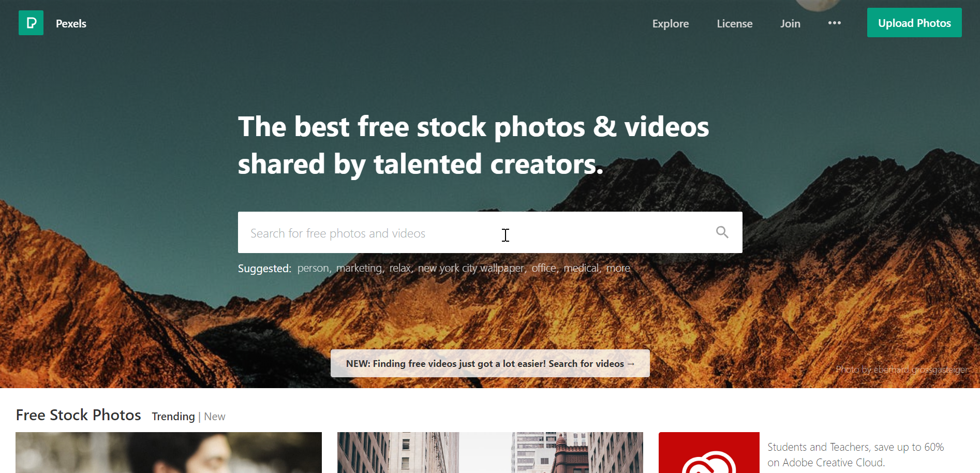Select the suggested term person
980x473 pixels.
point(313,268)
